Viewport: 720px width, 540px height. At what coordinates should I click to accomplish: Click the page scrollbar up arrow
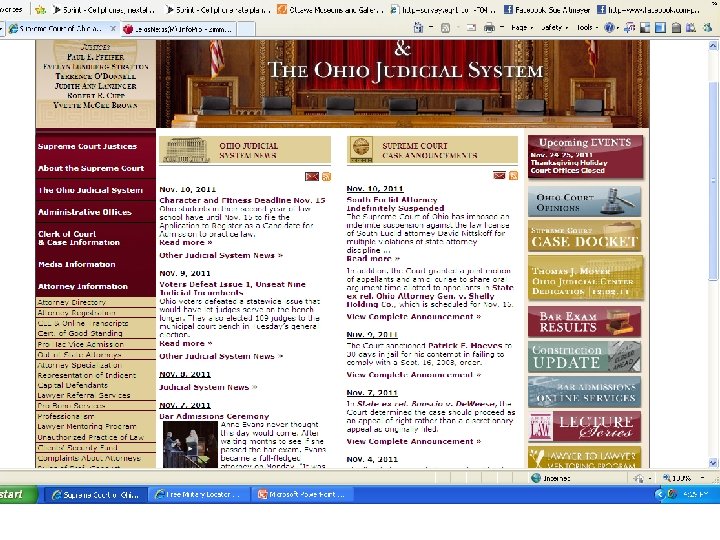pos(713,45)
